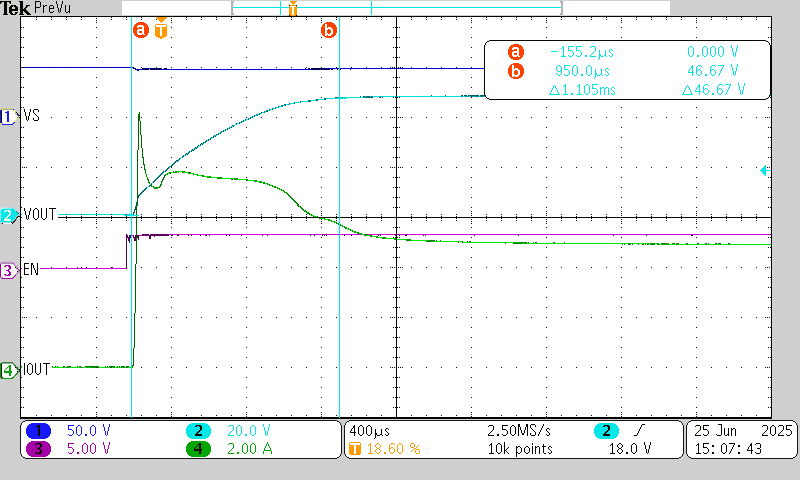Select the channel 3 EN waveform handle
The height and width of the screenshot is (480, 800).
(x=9, y=270)
